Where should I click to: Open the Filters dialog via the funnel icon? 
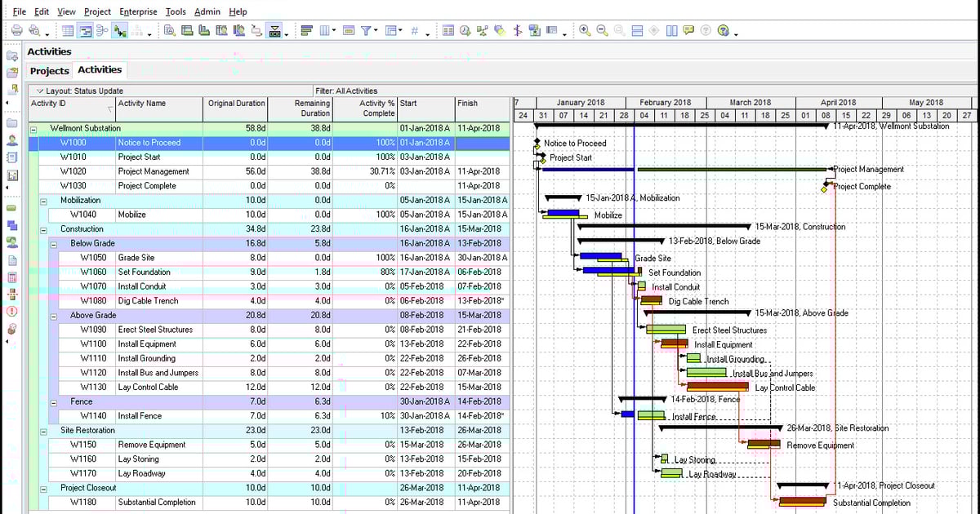click(365, 30)
